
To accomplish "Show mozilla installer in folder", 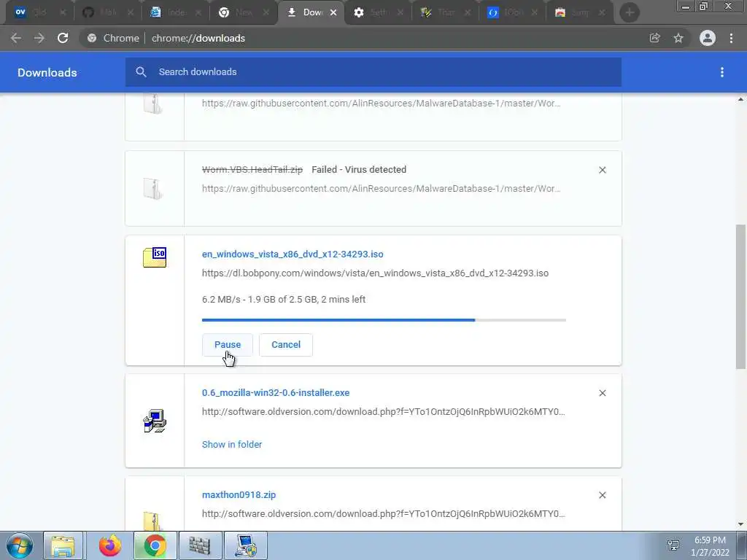I will click(232, 444).
